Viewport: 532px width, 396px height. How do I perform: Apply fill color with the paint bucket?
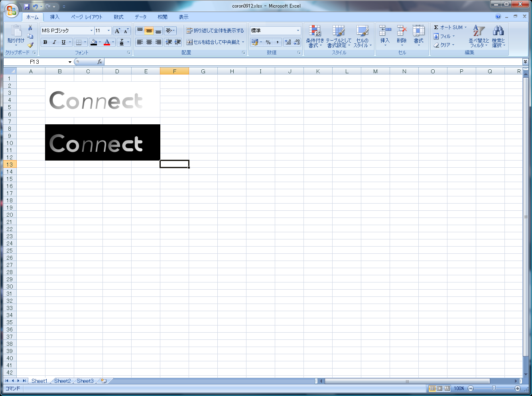(x=94, y=42)
